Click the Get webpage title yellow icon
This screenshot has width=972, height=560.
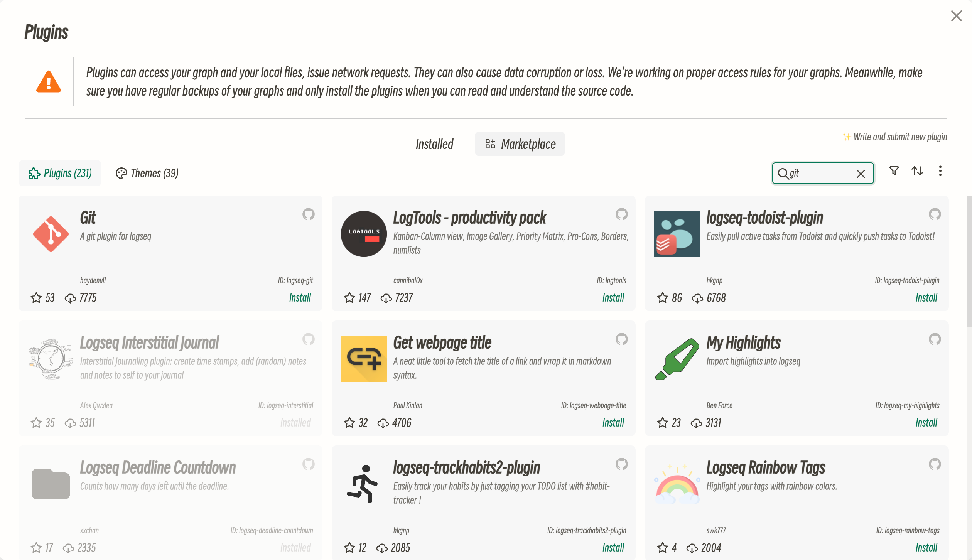(364, 359)
